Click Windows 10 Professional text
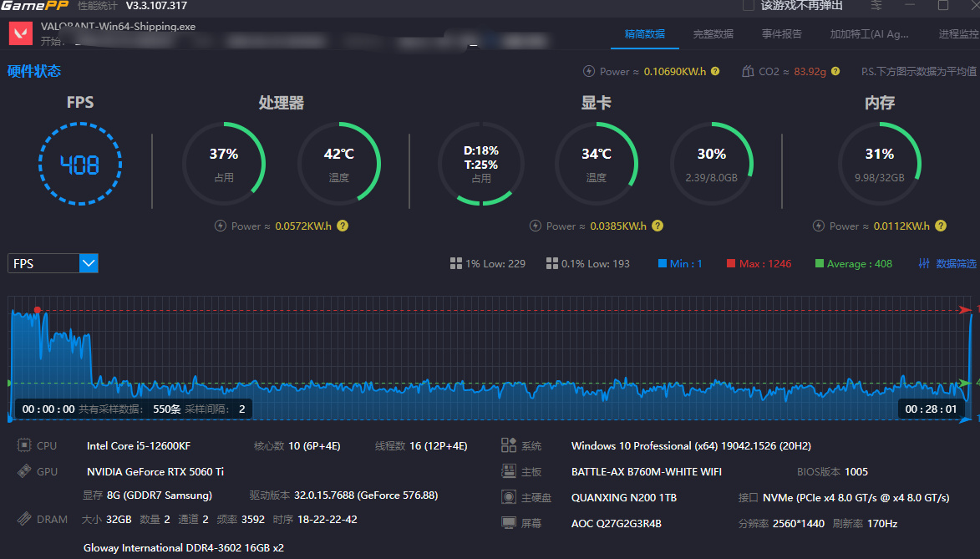Image resolution: width=980 pixels, height=559 pixels. point(691,446)
